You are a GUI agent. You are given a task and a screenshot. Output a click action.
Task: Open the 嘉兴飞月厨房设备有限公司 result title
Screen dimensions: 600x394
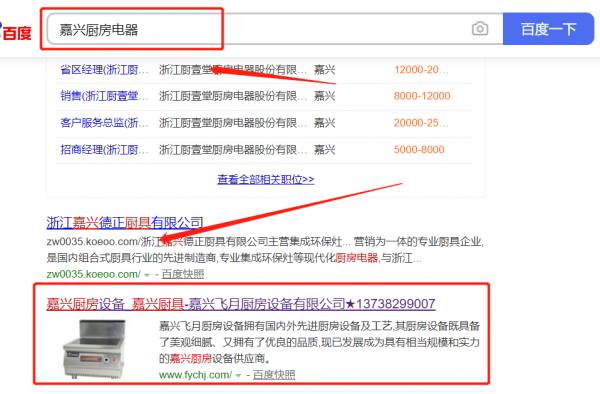241,304
